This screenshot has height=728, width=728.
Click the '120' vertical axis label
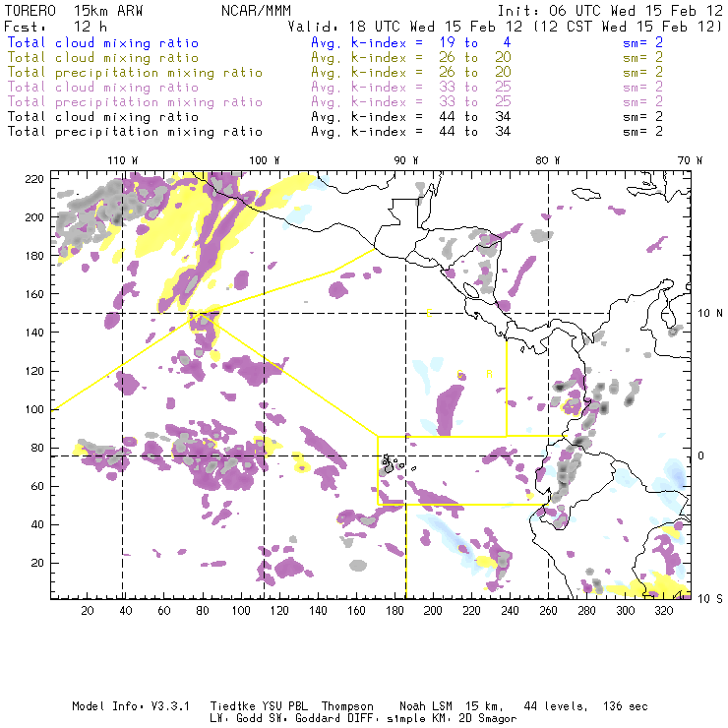tap(34, 372)
